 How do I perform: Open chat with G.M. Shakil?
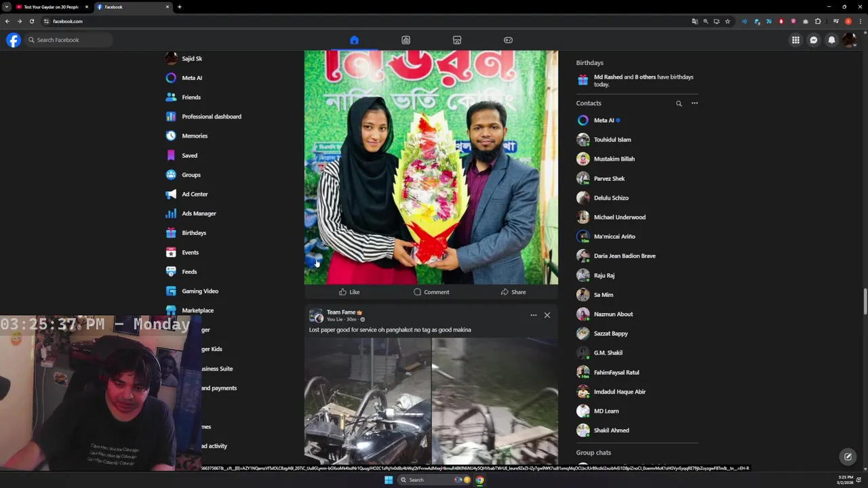pos(637,353)
